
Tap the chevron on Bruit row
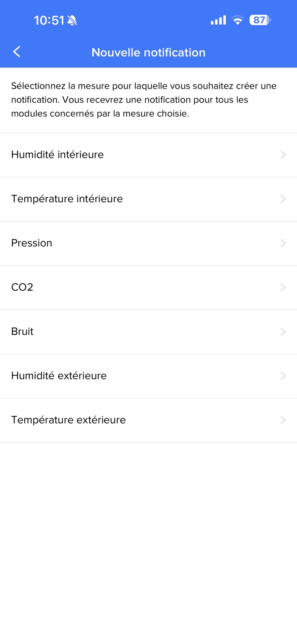283,332
